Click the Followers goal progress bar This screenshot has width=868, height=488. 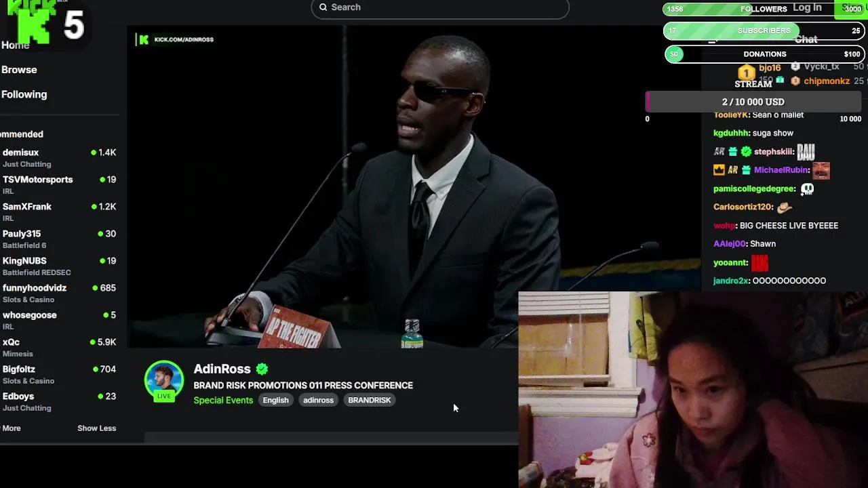(764, 9)
